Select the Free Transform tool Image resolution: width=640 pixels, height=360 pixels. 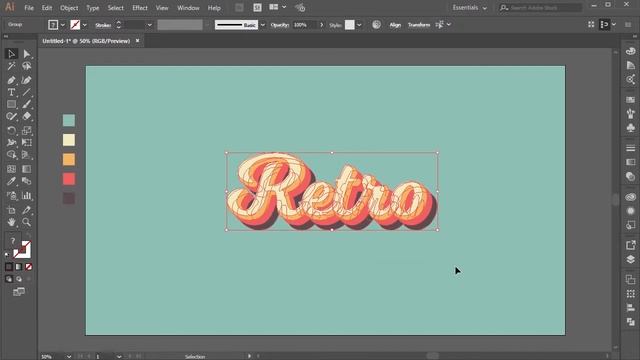[x=27, y=143]
